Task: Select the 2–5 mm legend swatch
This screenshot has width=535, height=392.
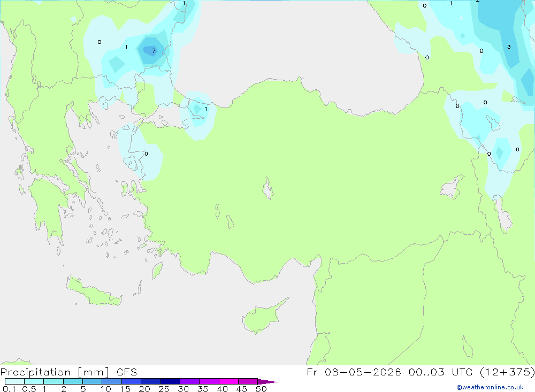Action: (73, 381)
